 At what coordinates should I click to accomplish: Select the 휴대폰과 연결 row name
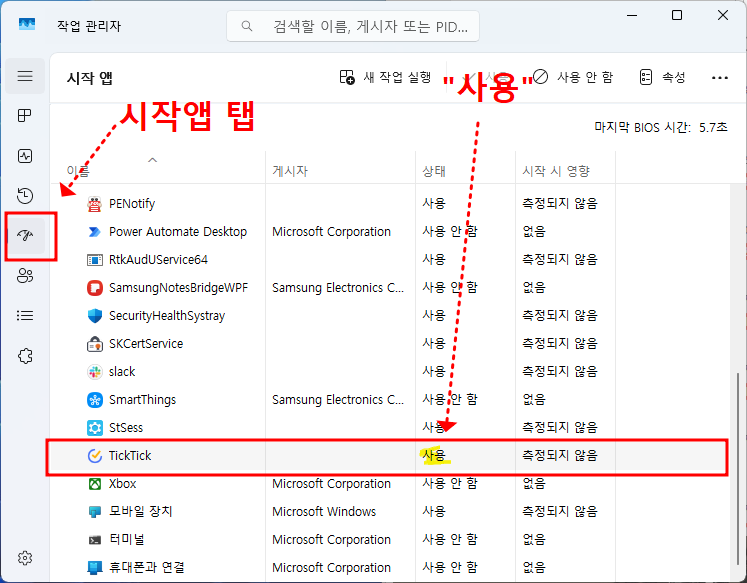[146, 568]
